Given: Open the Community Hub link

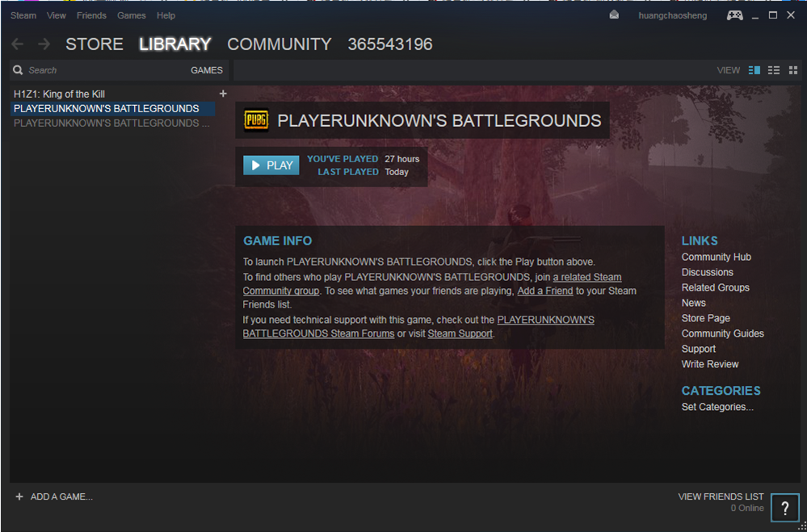Looking at the screenshot, I should (716, 257).
